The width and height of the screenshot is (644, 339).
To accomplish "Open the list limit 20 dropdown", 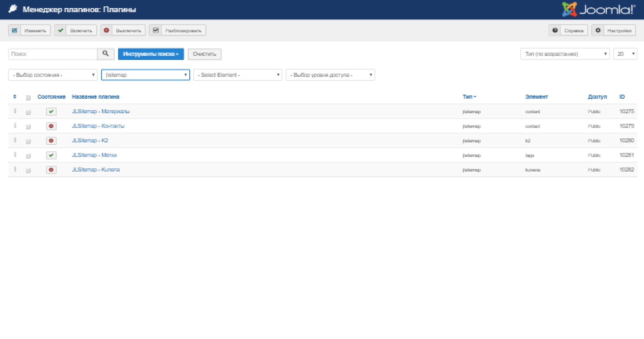I will [x=625, y=54].
